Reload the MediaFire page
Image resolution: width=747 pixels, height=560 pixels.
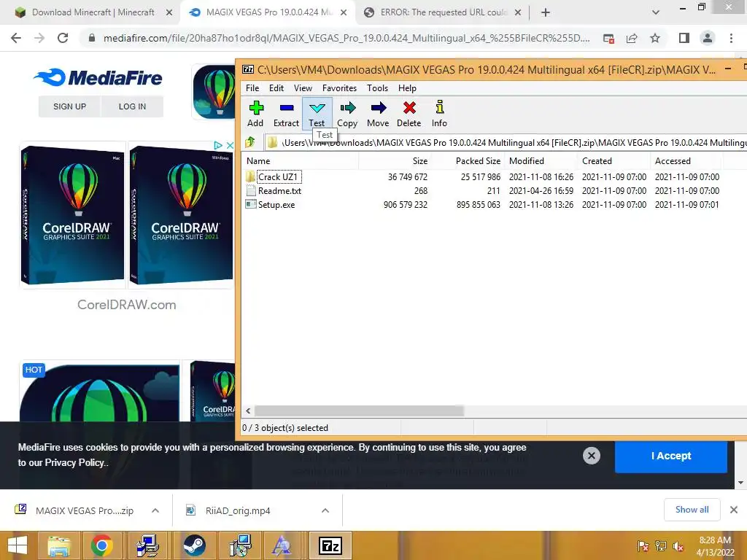point(63,38)
